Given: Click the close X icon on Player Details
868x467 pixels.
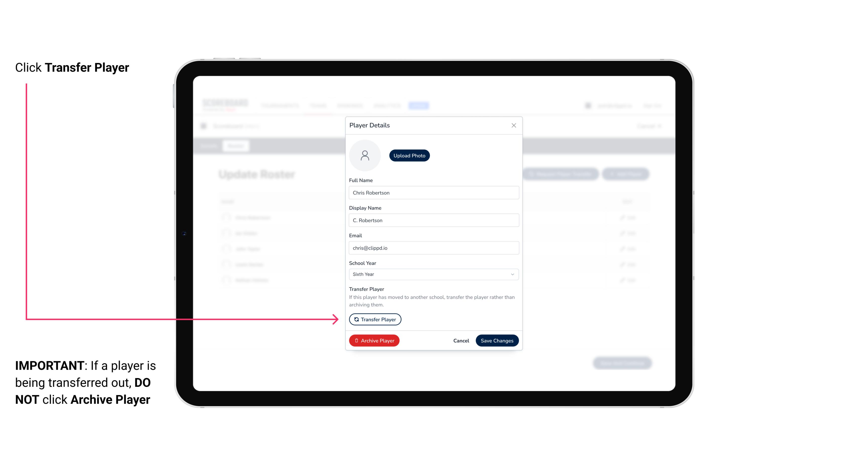Looking at the screenshot, I should [x=514, y=125].
